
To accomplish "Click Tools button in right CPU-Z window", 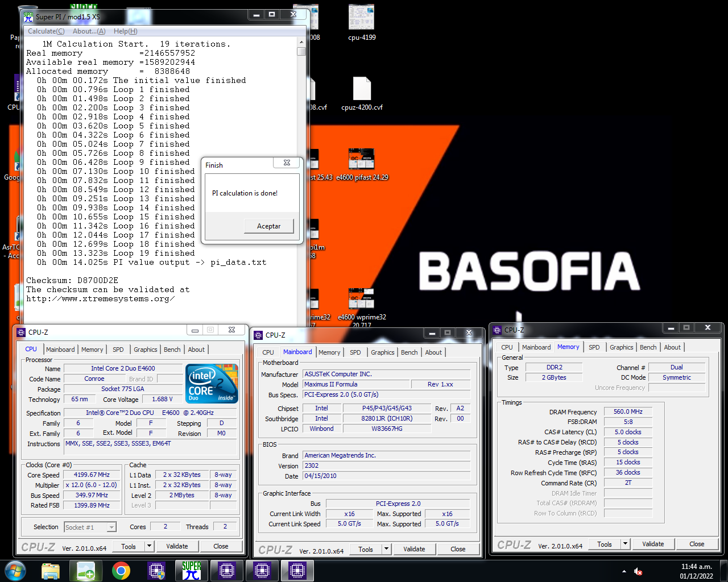I will pos(605,544).
